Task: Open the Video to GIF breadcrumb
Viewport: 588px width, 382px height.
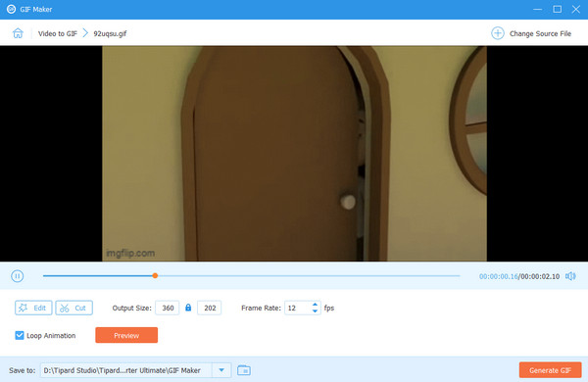Action: coord(58,33)
